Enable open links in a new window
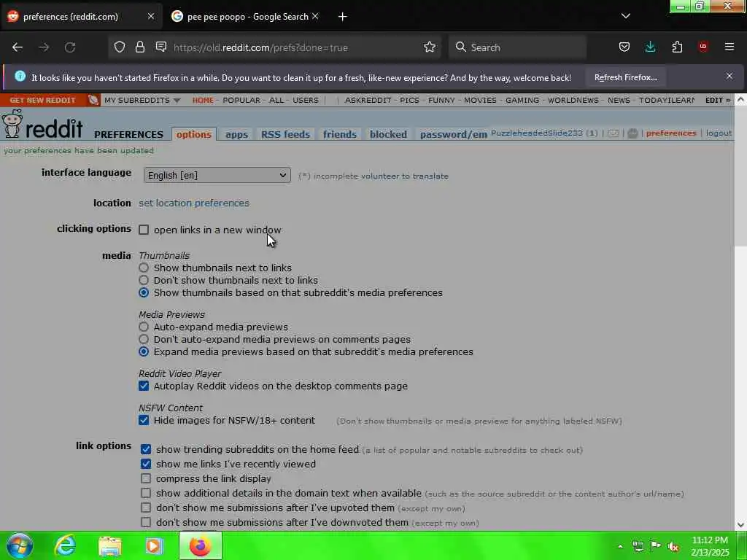This screenshot has width=747, height=560. coord(144,230)
